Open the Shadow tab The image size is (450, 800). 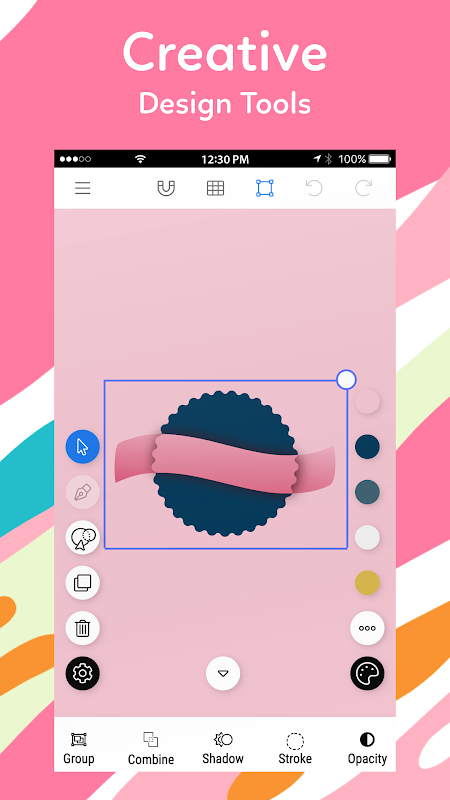(223, 748)
